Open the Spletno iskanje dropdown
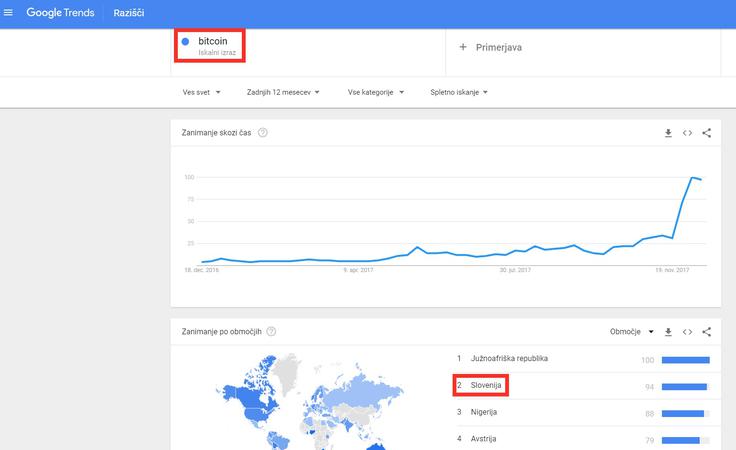The width and height of the screenshot is (736, 450). [459, 92]
